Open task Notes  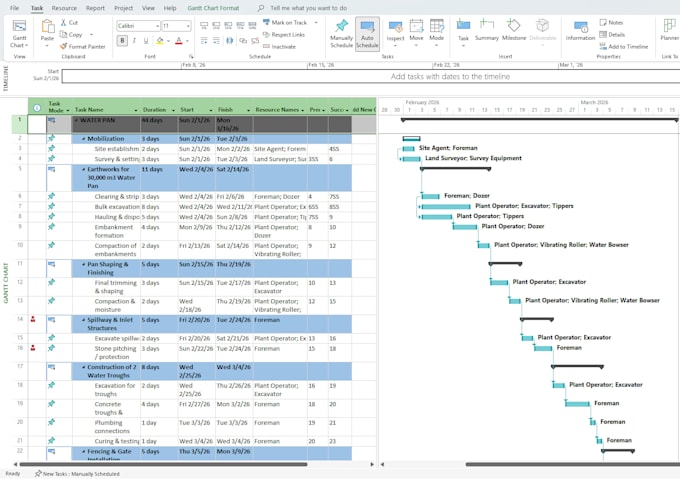click(x=611, y=23)
